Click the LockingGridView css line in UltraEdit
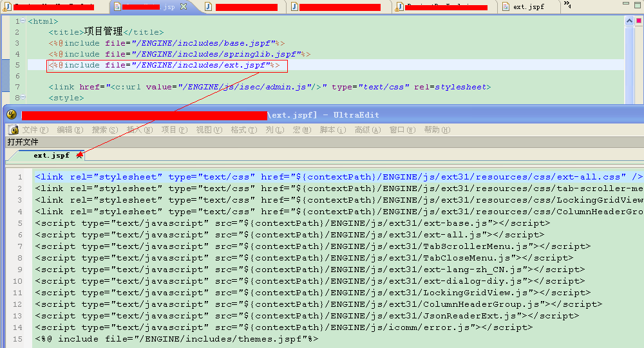This screenshot has height=348, width=644. coord(339,200)
